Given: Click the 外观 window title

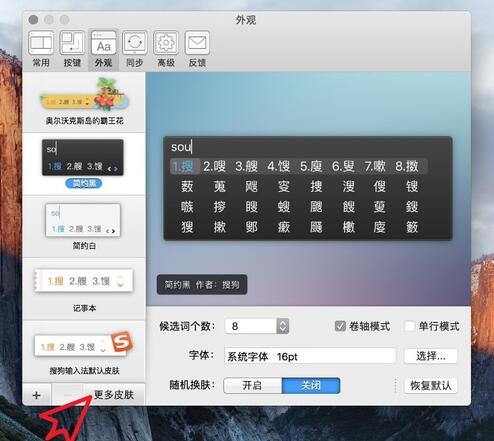Looking at the screenshot, I should [x=246, y=20].
